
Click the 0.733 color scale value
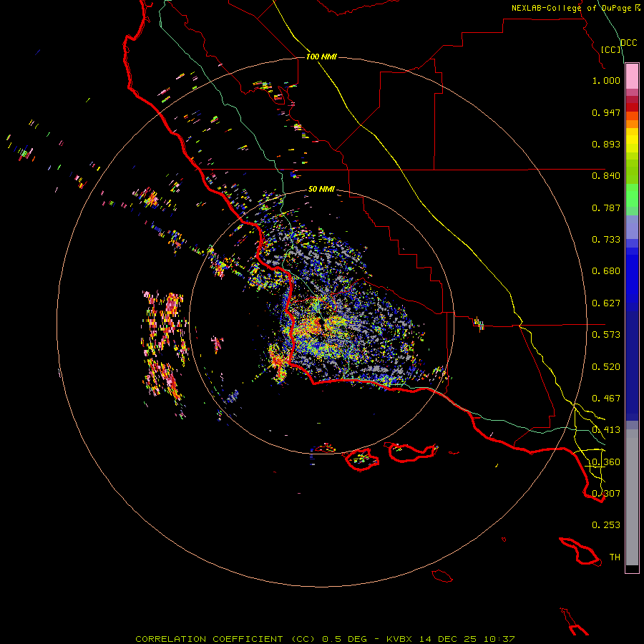click(606, 240)
